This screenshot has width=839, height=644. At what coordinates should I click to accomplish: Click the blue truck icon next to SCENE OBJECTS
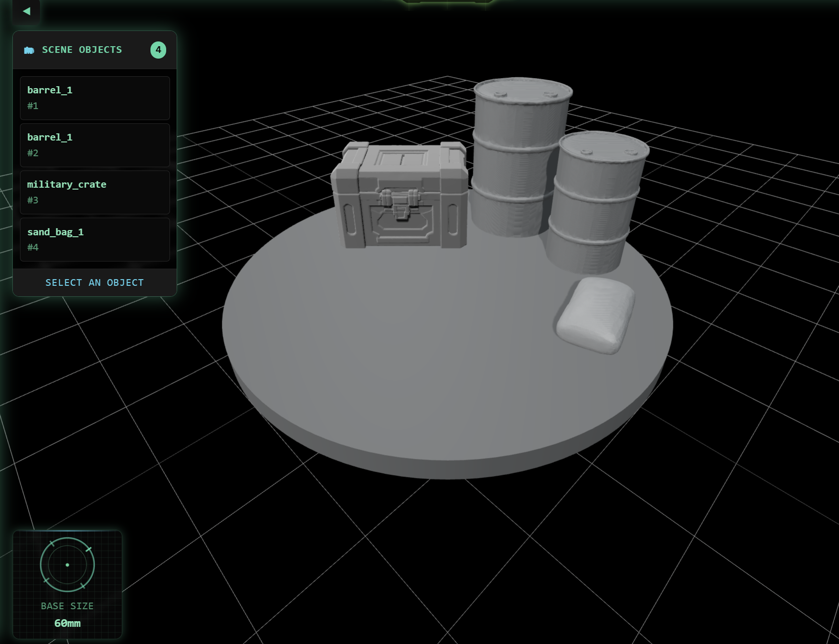[x=30, y=50]
